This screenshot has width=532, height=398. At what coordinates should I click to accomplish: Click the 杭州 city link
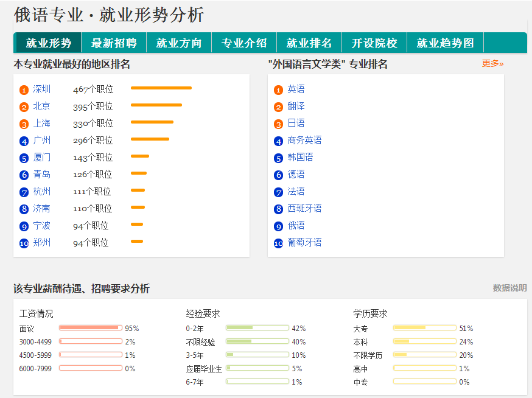tap(42, 191)
